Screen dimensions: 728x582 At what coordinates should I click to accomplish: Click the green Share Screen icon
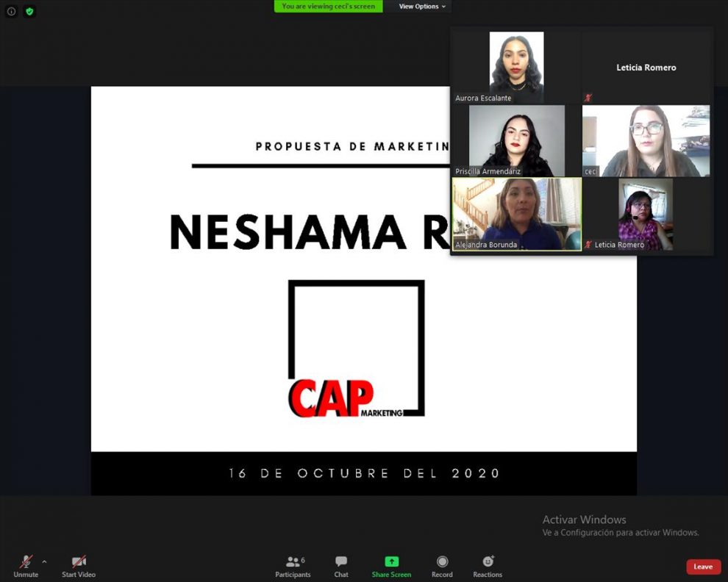click(x=391, y=561)
